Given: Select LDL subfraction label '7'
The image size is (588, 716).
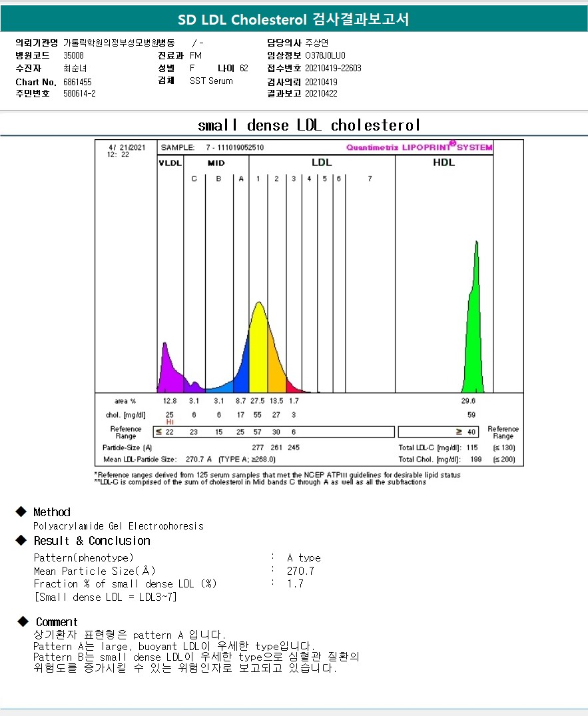Looking at the screenshot, I should point(370,179).
